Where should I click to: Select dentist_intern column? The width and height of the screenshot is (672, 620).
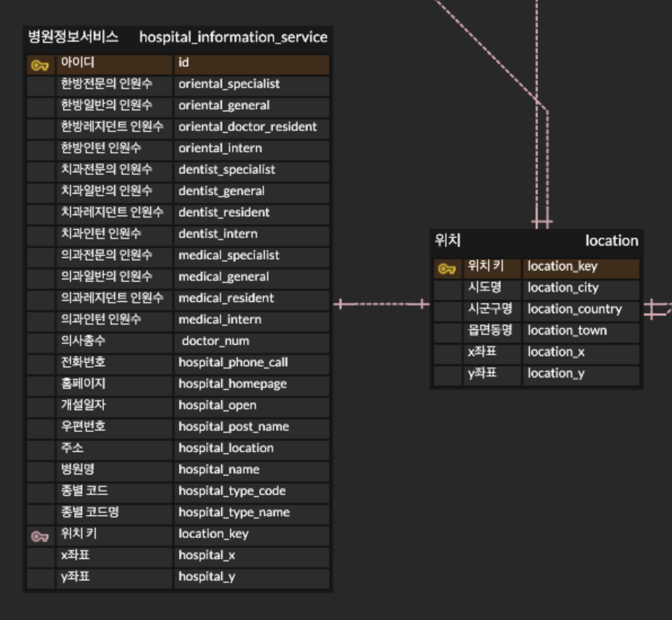coord(251,236)
